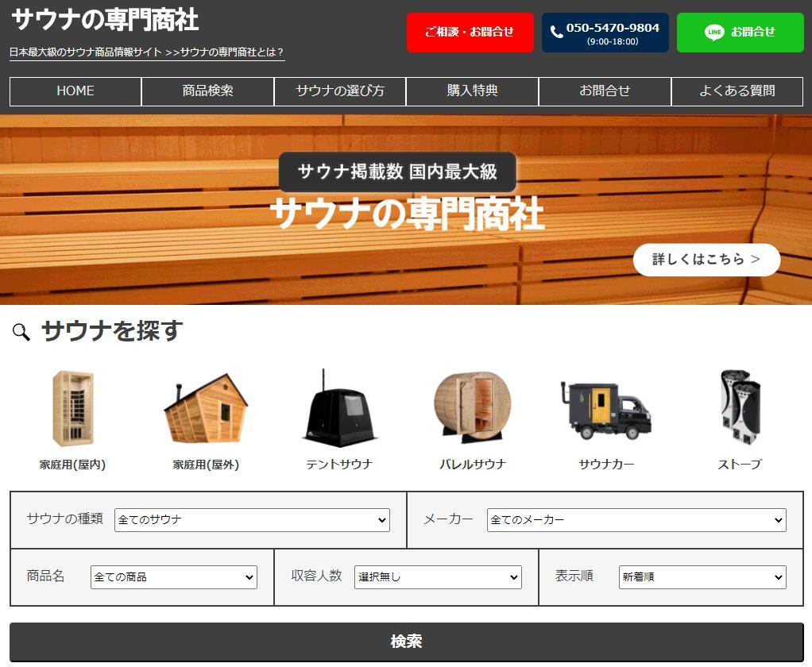Click the red ご相談・お問合せ button

coord(470,33)
